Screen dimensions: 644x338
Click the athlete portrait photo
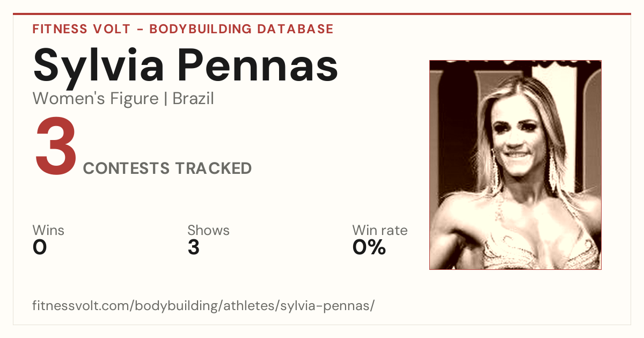point(515,165)
